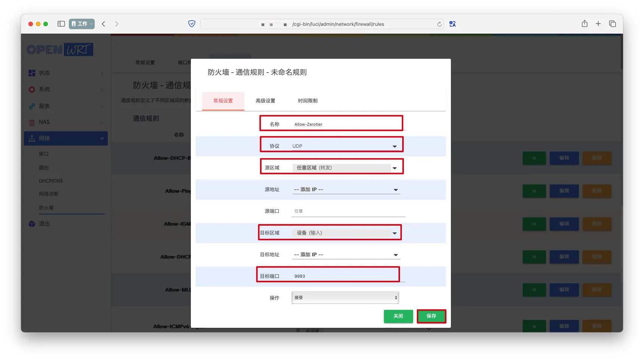Image resolution: width=644 pixels, height=360 pixels.
Task: Click the 保存 button
Action: tap(431, 316)
